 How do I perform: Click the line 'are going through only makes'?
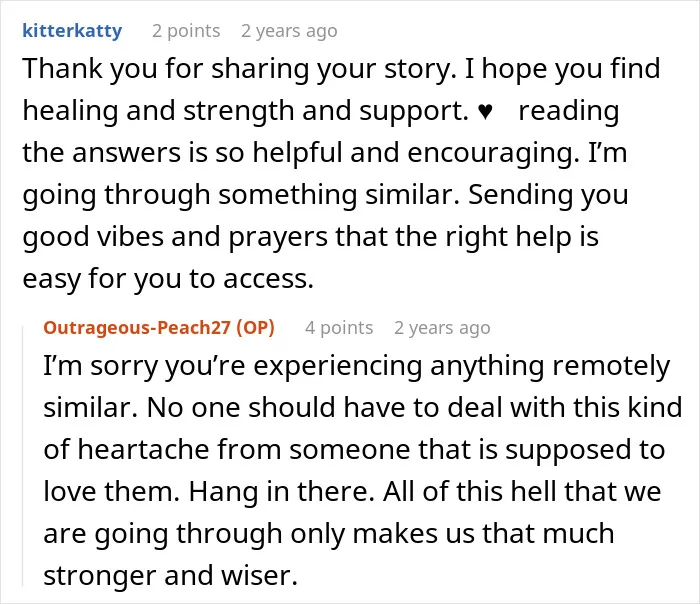(329, 533)
